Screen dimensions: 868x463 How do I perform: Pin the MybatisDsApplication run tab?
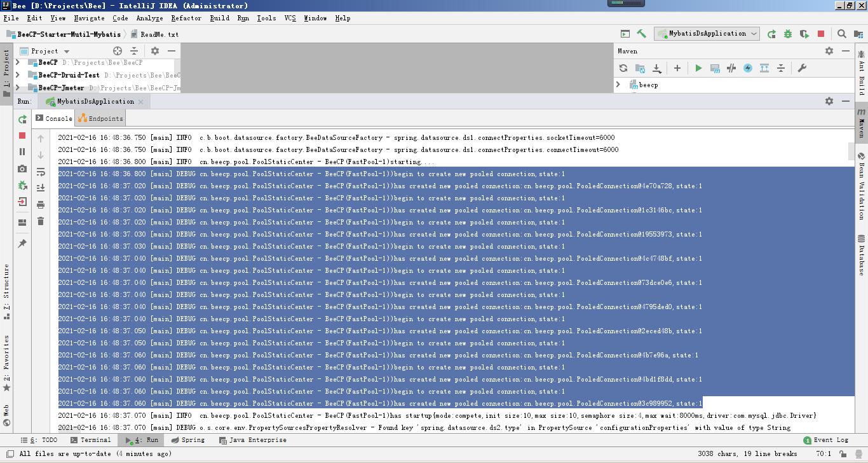22,244
